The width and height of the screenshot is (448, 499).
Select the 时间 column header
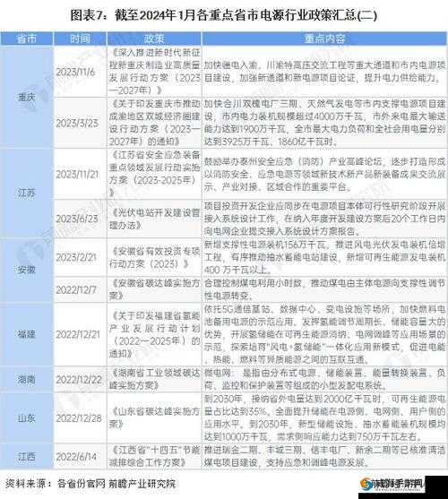coord(80,39)
